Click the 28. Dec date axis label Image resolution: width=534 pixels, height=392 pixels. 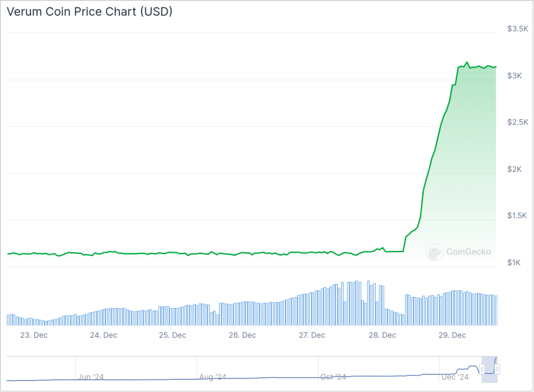[x=382, y=335]
